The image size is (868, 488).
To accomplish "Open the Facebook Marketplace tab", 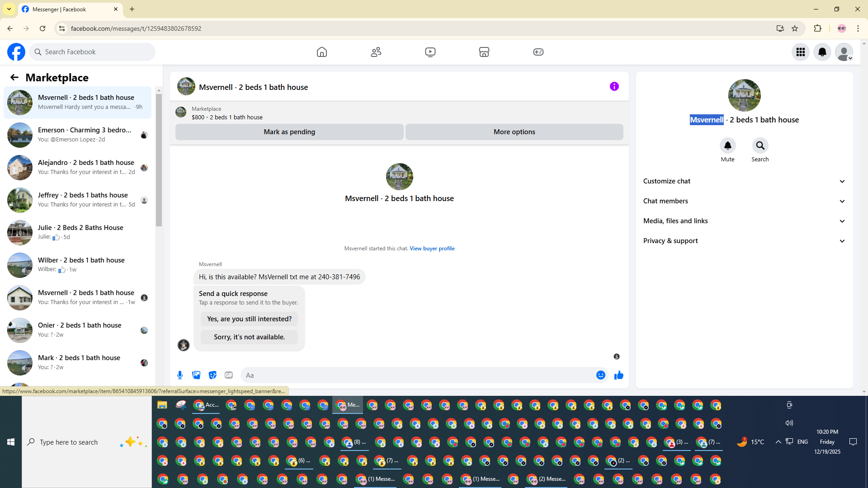I will [x=484, y=52].
